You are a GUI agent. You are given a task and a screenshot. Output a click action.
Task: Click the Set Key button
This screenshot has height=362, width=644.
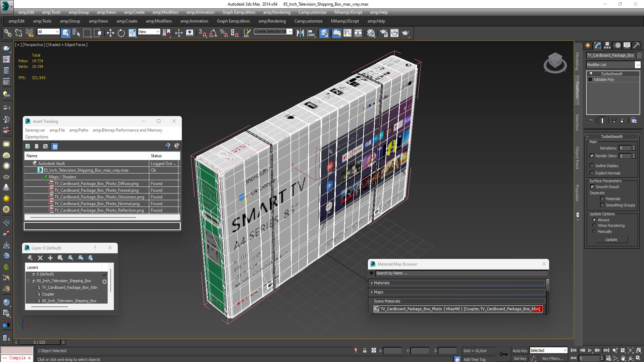click(520, 358)
